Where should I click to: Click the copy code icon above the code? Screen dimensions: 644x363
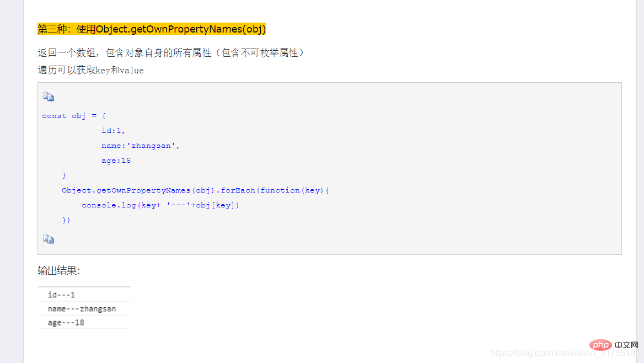coord(49,97)
